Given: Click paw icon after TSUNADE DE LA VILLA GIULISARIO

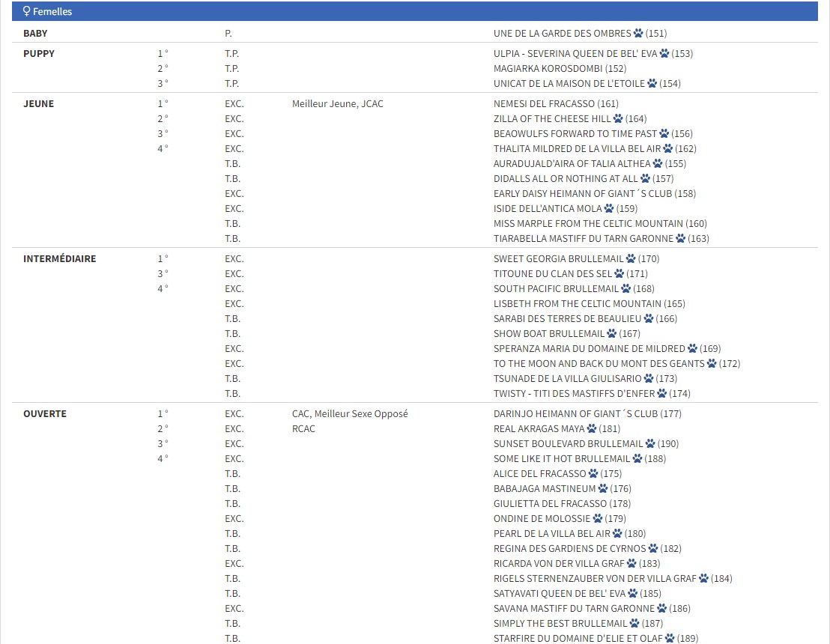Looking at the screenshot, I should click(x=649, y=379).
